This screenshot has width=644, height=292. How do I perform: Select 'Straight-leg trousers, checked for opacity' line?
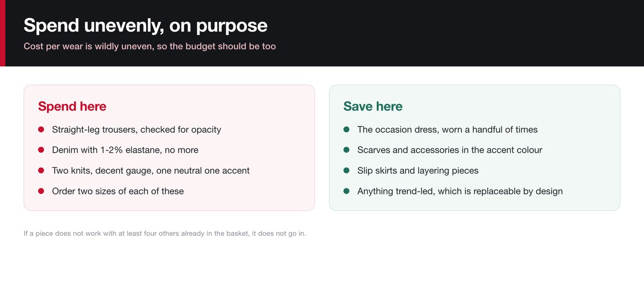(136, 130)
